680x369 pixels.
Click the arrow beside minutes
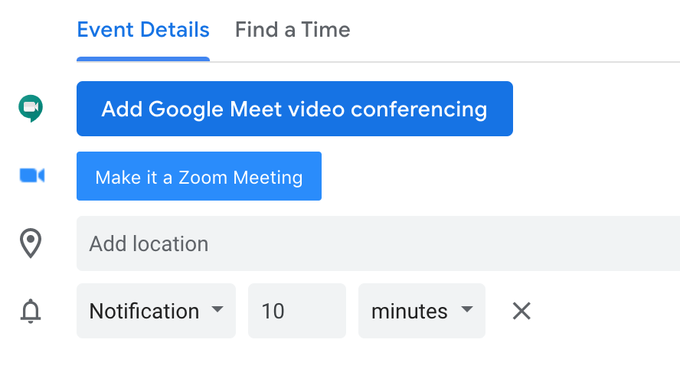pyautogui.click(x=467, y=309)
